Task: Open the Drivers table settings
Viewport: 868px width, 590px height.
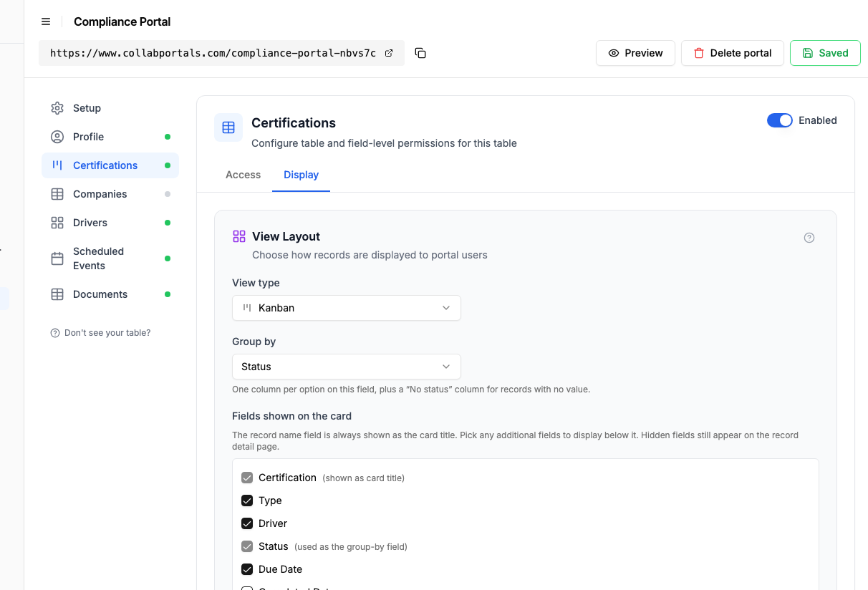Action: (x=110, y=223)
